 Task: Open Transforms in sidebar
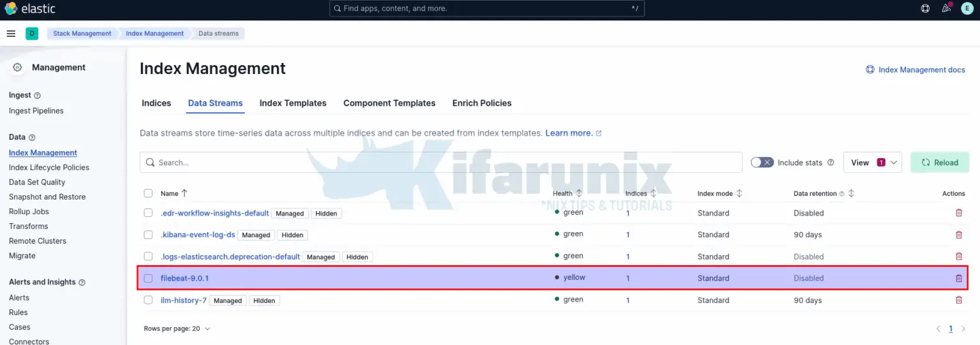pyautogui.click(x=28, y=226)
